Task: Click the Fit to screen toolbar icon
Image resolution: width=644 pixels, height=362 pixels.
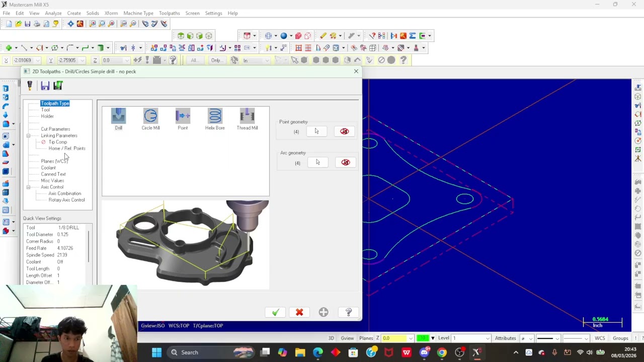Action: click(70, 24)
